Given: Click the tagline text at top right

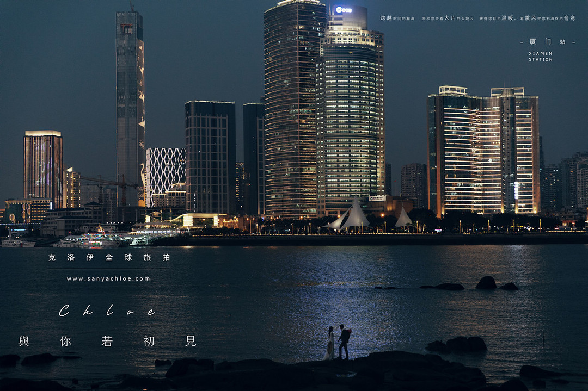Looking at the screenshot, I should [477, 18].
